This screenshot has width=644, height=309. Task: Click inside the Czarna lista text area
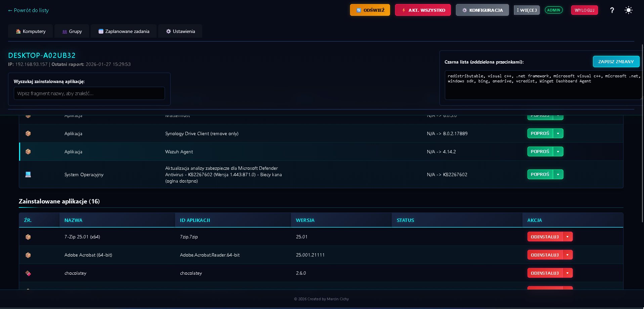pos(543,85)
